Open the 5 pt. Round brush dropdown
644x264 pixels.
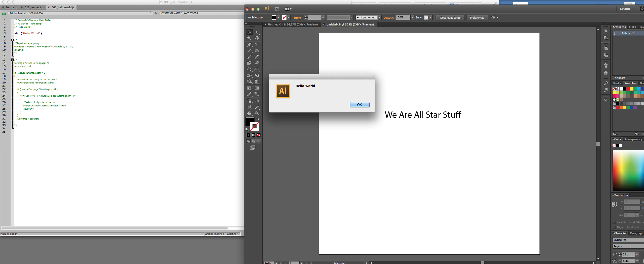tap(380, 18)
